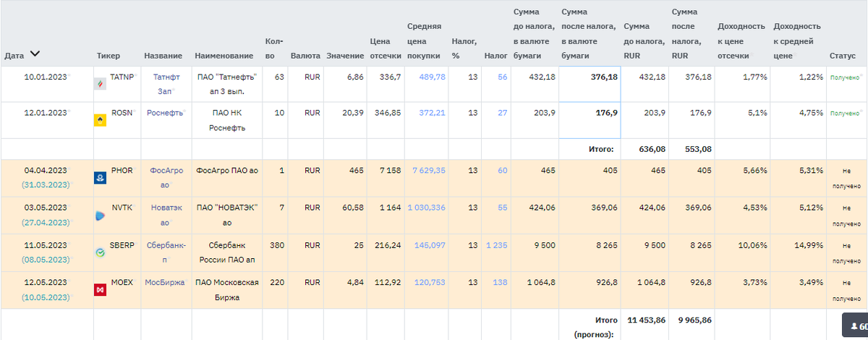Click average purchase price 489,78
This screenshot has height=340, width=868.
pyautogui.click(x=432, y=77)
